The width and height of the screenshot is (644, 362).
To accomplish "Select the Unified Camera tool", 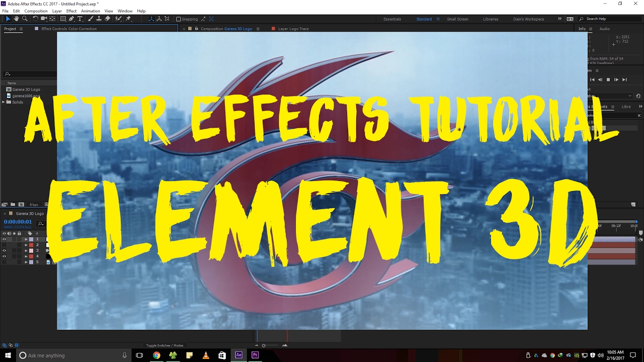I will [x=44, y=19].
